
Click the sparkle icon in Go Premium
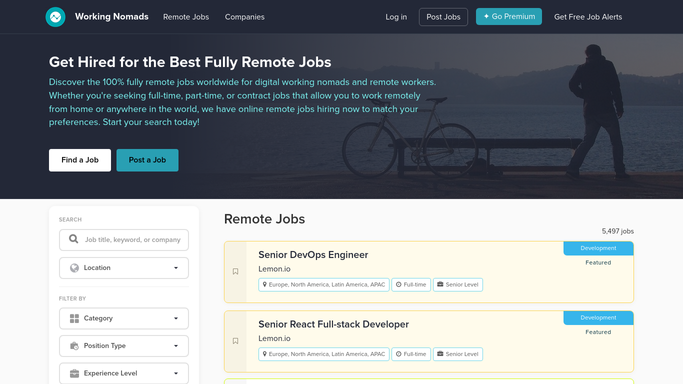coord(486,17)
